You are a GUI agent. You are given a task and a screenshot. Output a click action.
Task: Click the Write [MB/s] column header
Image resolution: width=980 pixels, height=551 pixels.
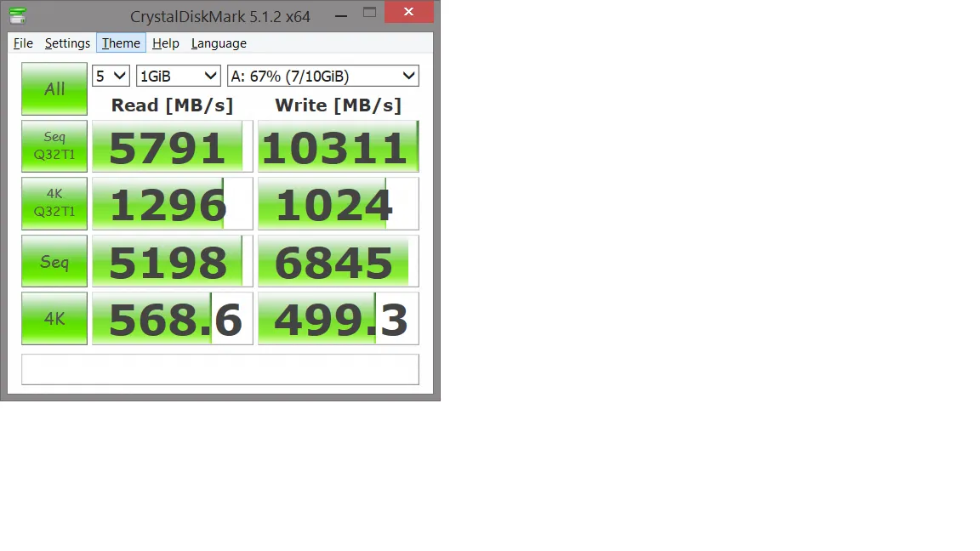pyautogui.click(x=338, y=105)
